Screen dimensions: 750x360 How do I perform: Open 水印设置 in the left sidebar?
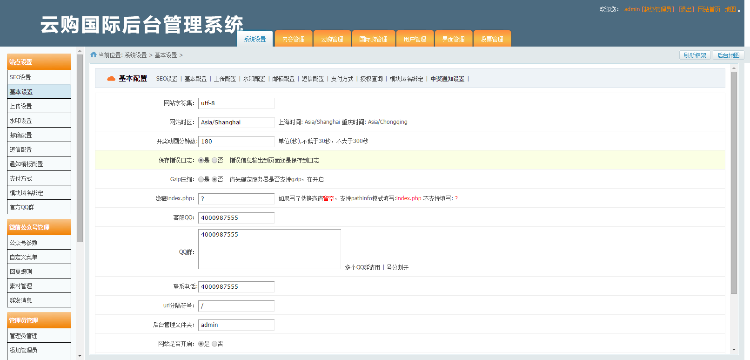coord(39,120)
